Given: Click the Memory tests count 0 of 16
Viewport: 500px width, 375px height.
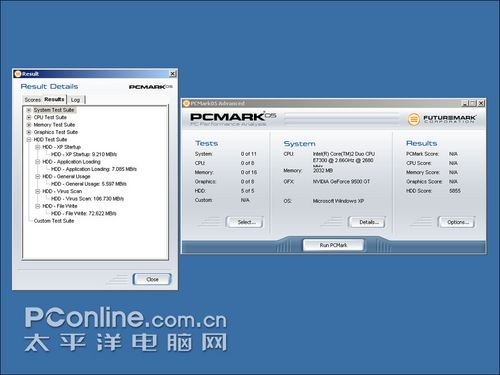Looking at the screenshot, I should coord(249,172).
